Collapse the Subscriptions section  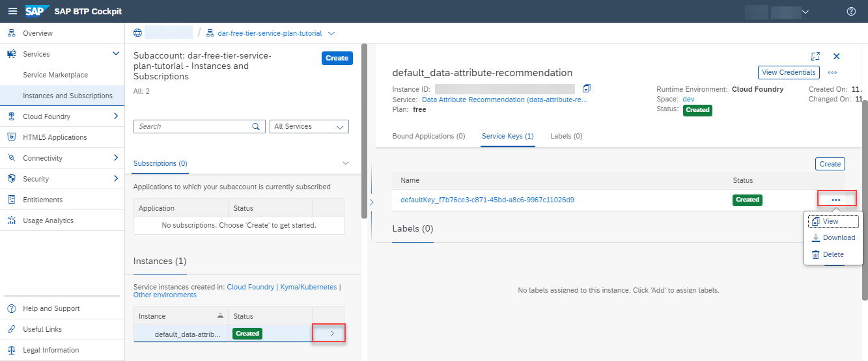pyautogui.click(x=345, y=163)
